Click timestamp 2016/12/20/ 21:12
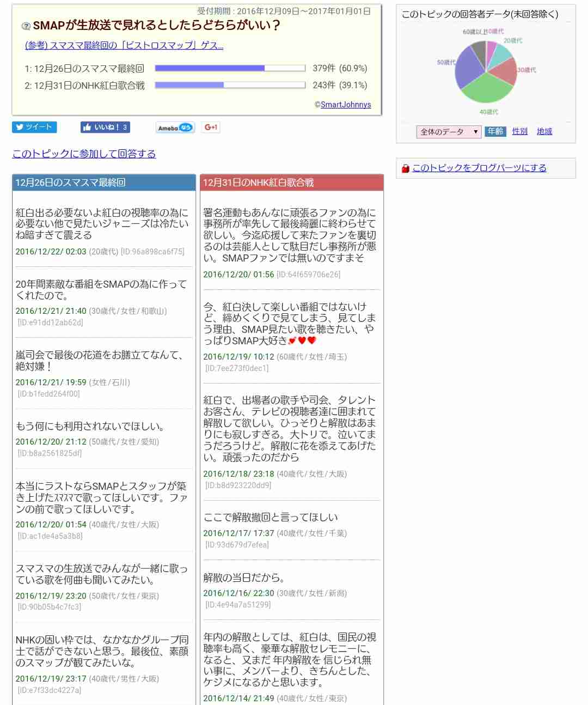The height and width of the screenshot is (705, 588). point(51,442)
